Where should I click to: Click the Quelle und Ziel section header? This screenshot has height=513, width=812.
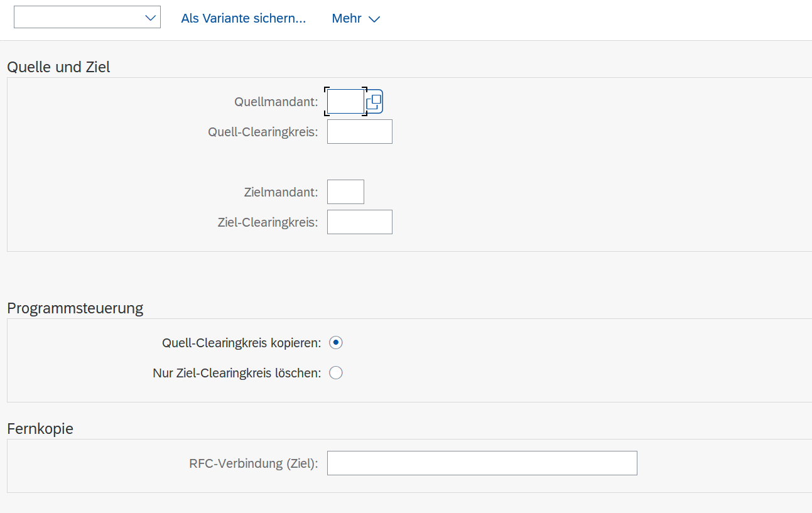[58, 67]
